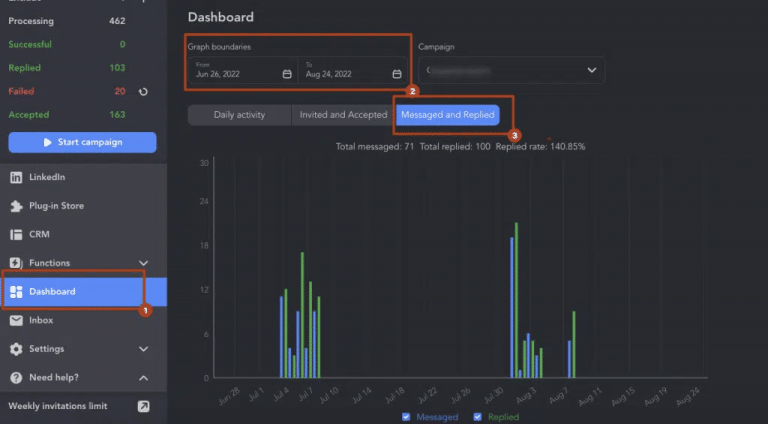
Task: Expand the Functions menu chevron
Action: pos(143,263)
